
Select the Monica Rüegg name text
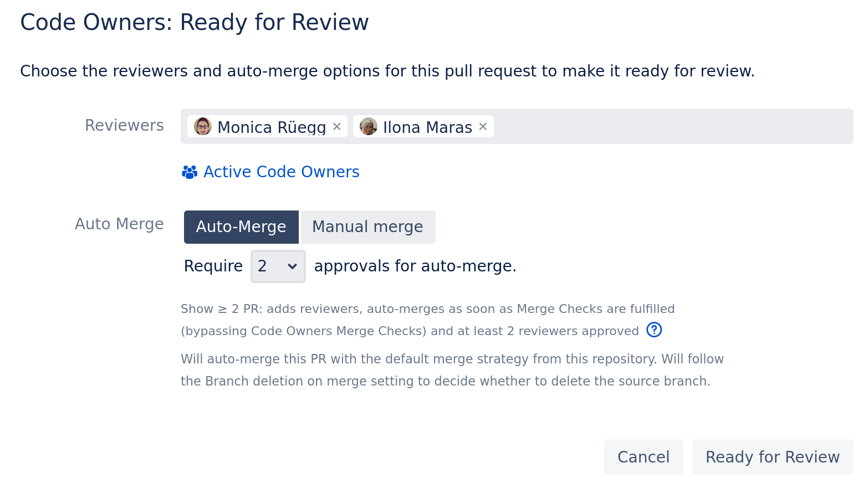tap(272, 127)
